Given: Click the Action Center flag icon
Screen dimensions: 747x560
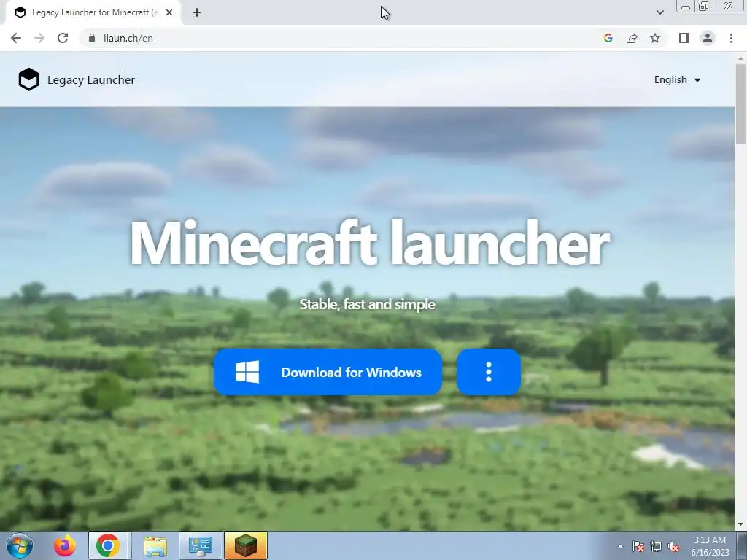Looking at the screenshot, I should point(638,546).
